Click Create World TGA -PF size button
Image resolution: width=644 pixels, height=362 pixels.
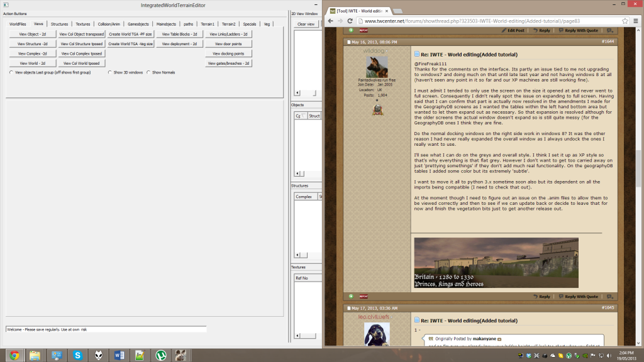click(130, 34)
